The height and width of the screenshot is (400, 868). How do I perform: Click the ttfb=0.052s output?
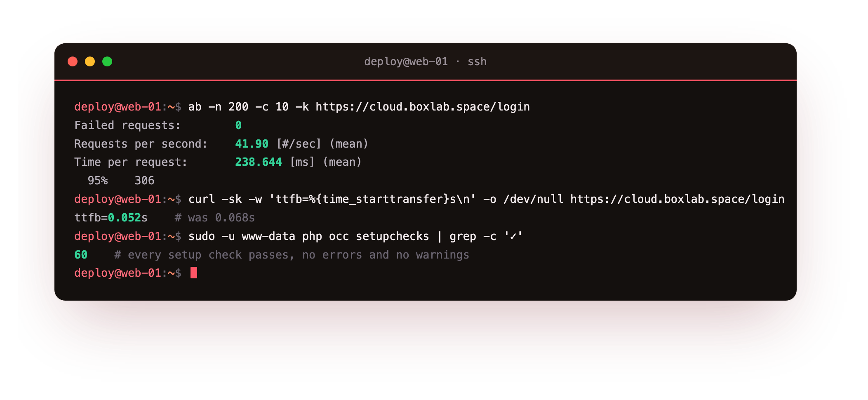[x=111, y=218]
